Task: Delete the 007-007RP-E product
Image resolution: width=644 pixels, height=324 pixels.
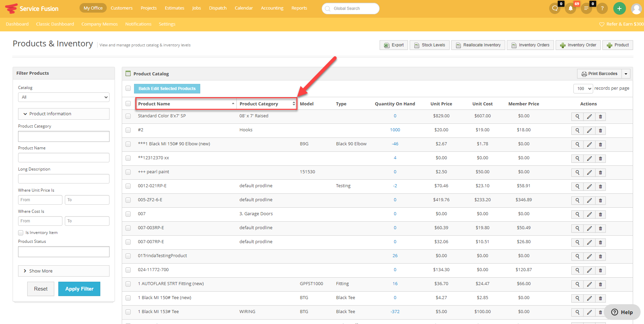Action: click(600, 242)
